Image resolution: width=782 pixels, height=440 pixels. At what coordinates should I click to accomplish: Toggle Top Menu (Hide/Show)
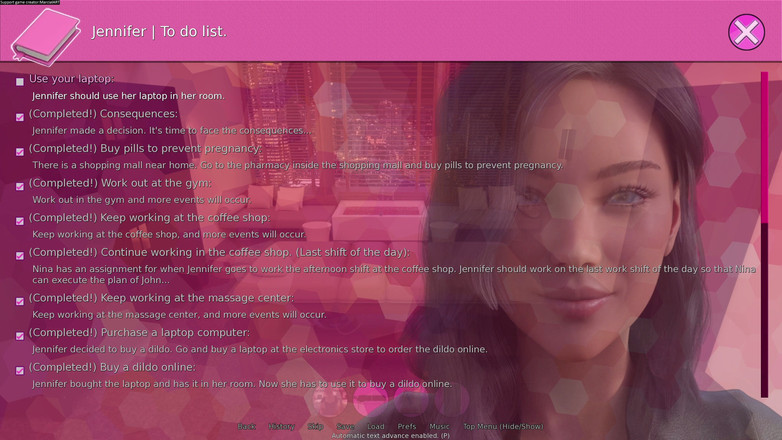[503, 426]
